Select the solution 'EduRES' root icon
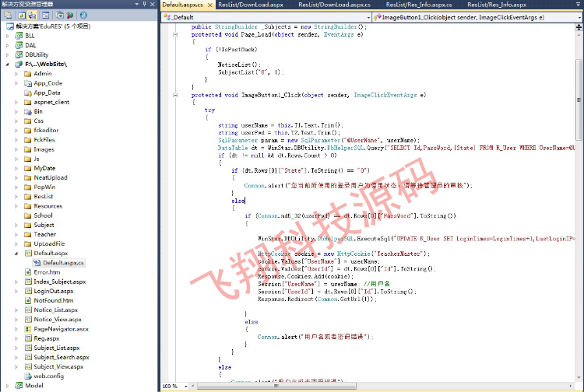Screen dimensions: 584x392 tap(9, 26)
